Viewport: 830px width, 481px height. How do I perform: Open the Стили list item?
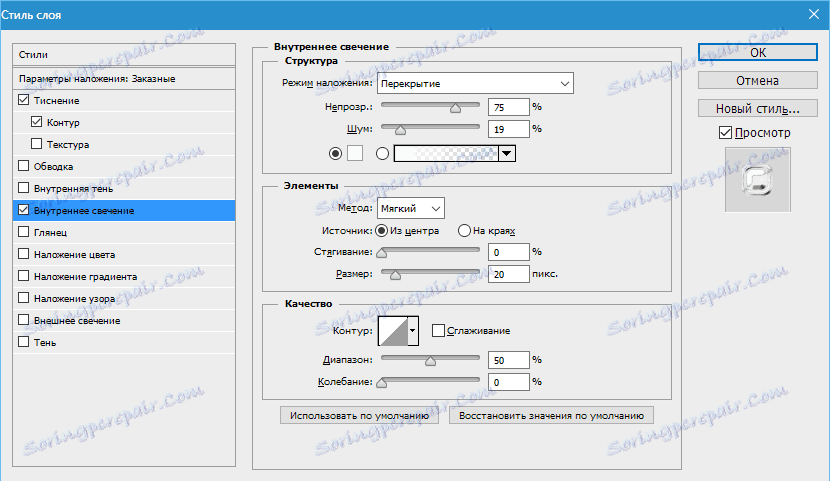[124, 55]
